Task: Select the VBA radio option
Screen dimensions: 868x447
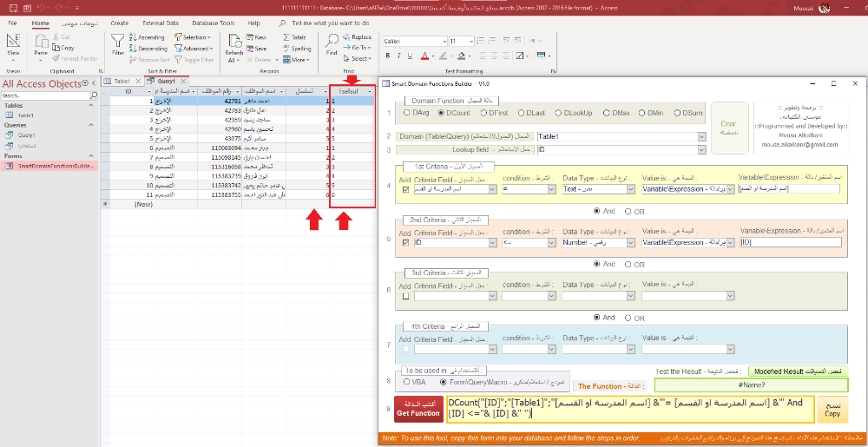Action: click(x=407, y=382)
